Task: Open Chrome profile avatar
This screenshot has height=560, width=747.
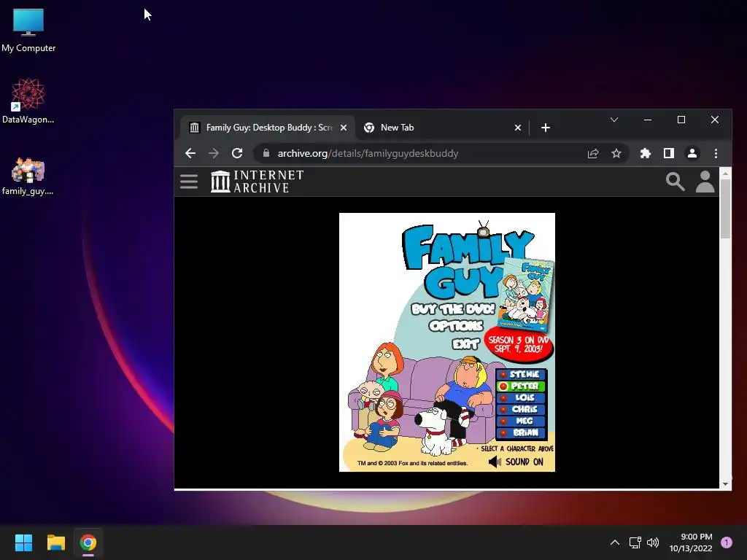Action: 692,153
